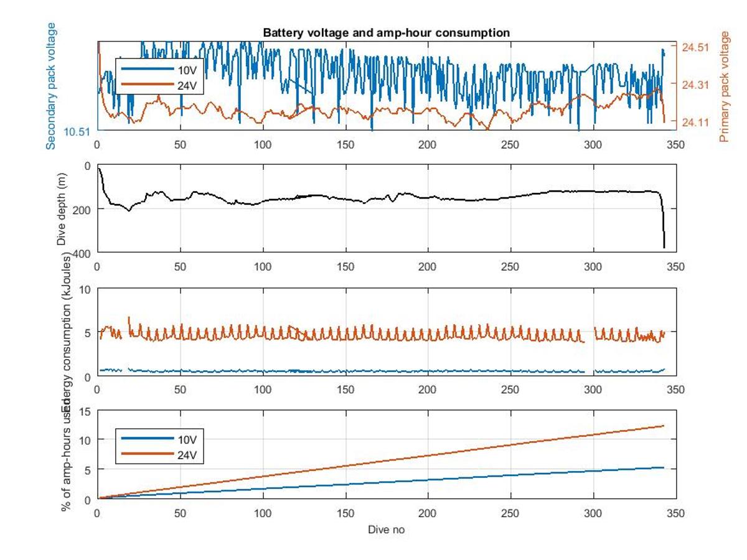Click the 200 x-tick under the battery voltage plot
Image resolution: width=747 pixels, height=560 pixels.
pyautogui.click(x=428, y=144)
